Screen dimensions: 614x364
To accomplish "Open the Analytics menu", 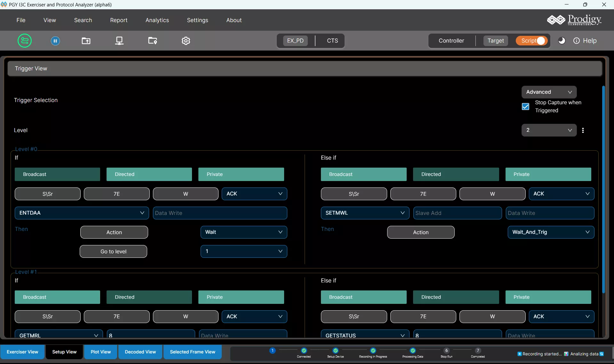I will pos(157,20).
